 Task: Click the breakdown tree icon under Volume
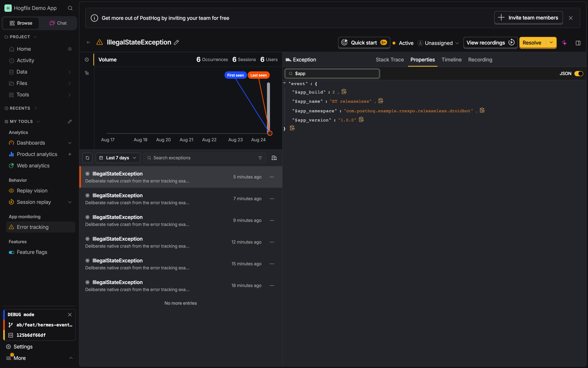[x=87, y=73]
